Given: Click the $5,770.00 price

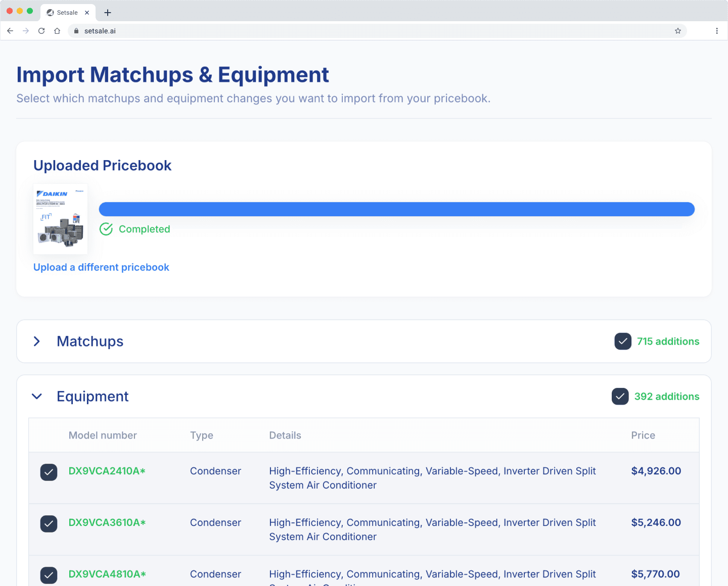Looking at the screenshot, I should (x=656, y=574).
